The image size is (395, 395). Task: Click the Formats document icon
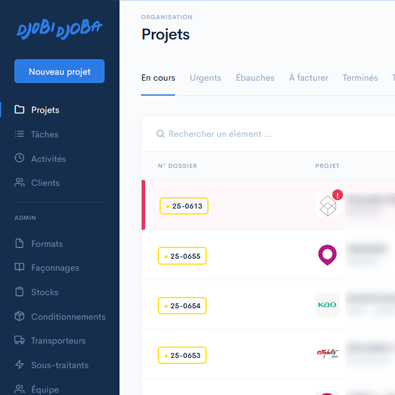(x=19, y=243)
